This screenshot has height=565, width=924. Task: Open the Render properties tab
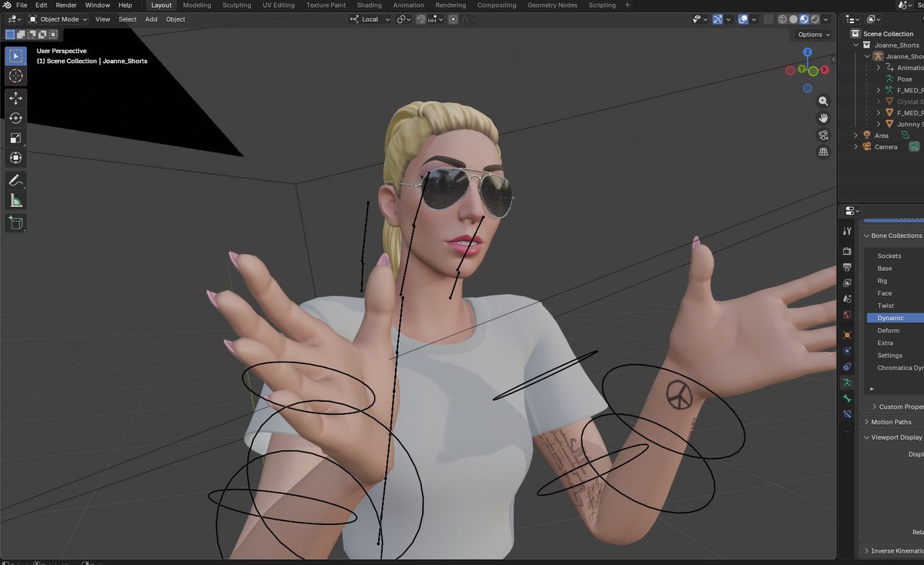[x=847, y=251]
